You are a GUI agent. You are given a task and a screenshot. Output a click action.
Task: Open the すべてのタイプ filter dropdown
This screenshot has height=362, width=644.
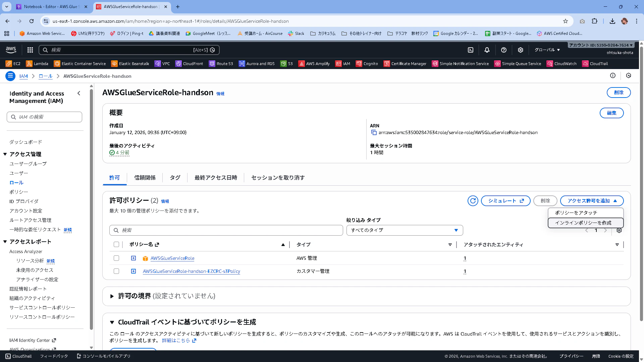(405, 230)
